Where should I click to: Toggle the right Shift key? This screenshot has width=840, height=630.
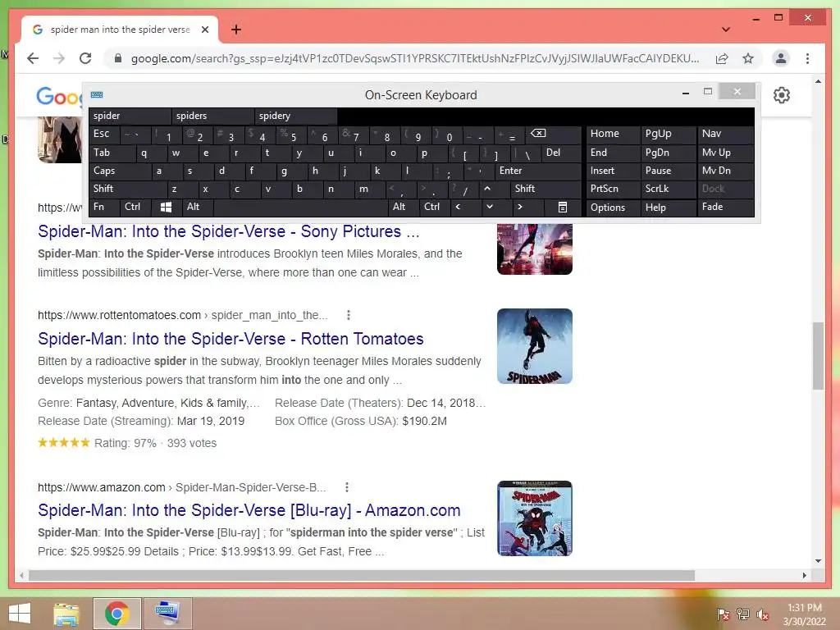pyautogui.click(x=546, y=189)
